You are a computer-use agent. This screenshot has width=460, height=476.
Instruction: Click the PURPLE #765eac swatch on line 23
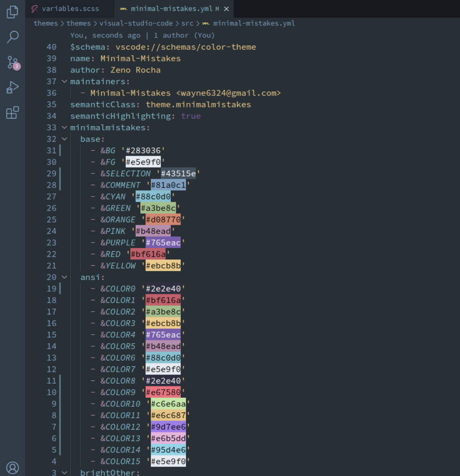(163, 243)
